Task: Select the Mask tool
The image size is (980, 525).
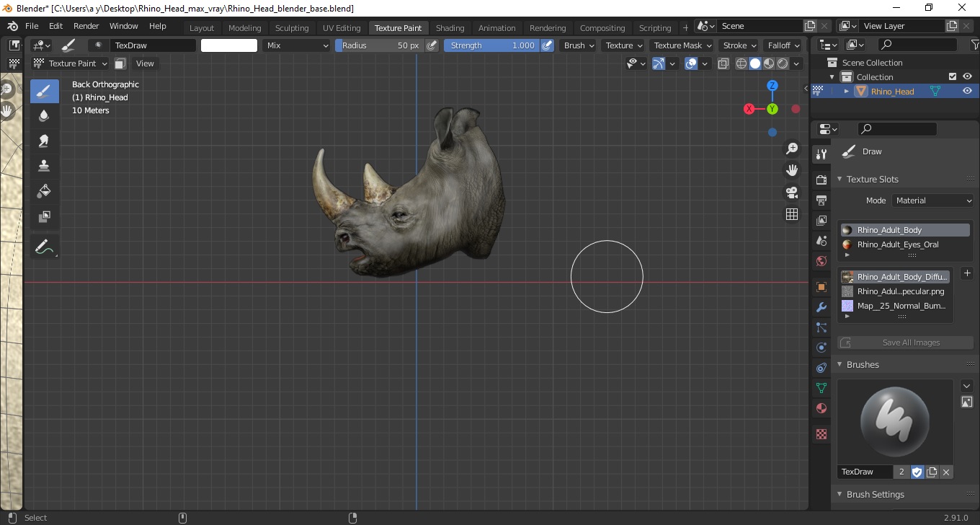Action: pyautogui.click(x=44, y=216)
